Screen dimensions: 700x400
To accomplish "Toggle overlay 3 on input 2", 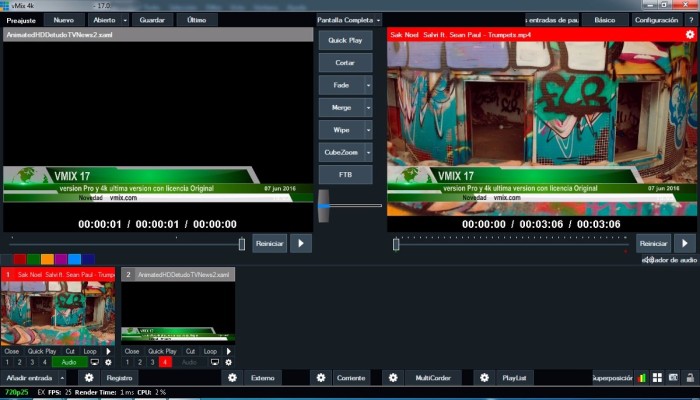I will (152, 362).
